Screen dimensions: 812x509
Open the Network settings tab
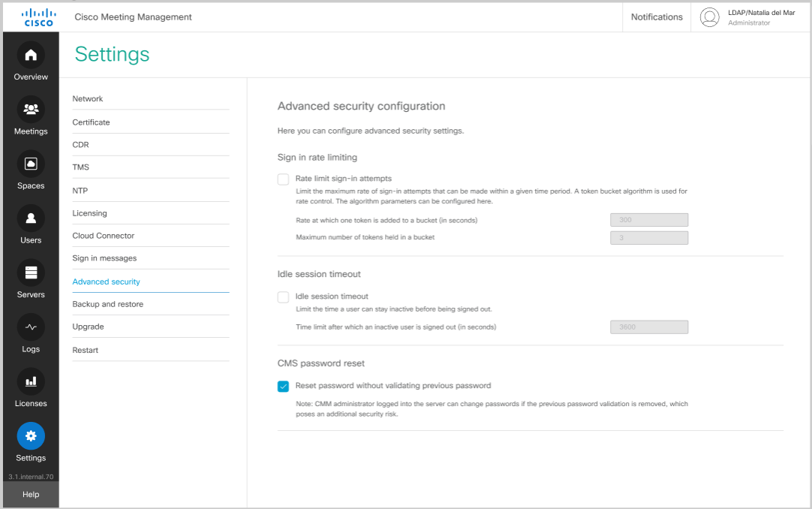coord(151,98)
